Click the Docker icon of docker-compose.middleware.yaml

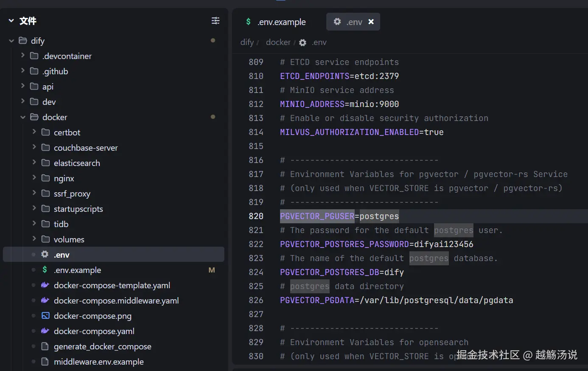click(x=45, y=300)
